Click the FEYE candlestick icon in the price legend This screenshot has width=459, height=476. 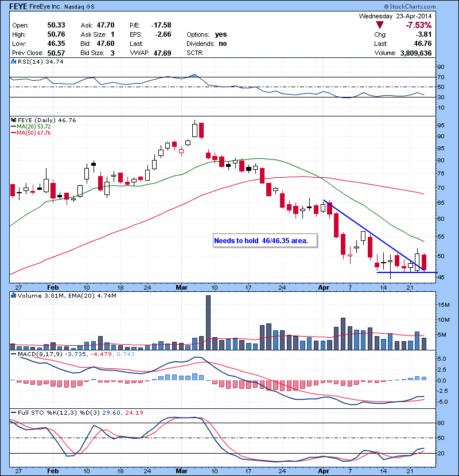[x=13, y=120]
